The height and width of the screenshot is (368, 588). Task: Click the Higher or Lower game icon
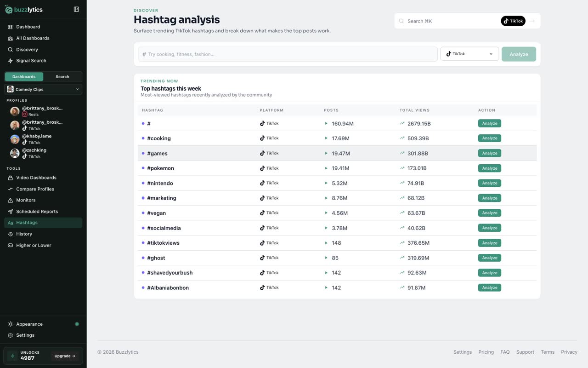(x=10, y=245)
